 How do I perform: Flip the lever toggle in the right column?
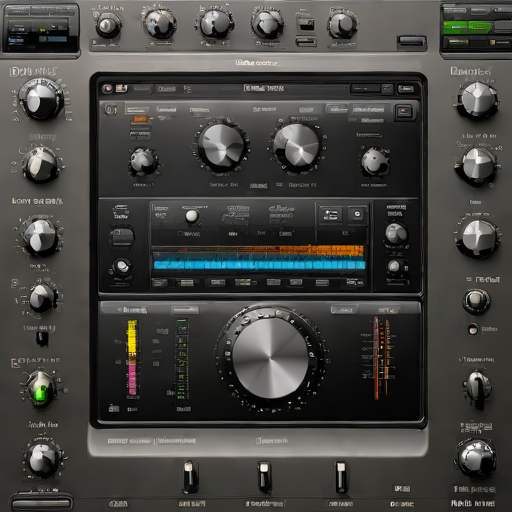tap(478, 388)
